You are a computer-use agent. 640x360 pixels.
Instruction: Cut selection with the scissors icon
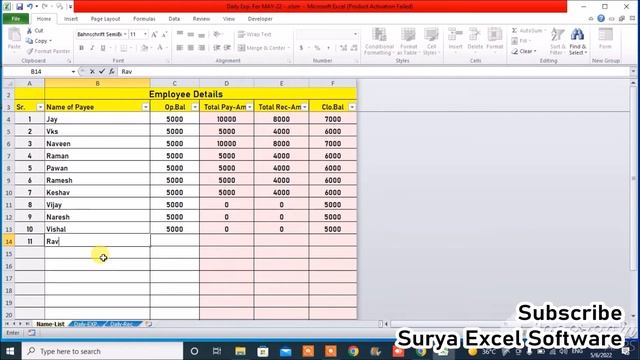35,31
